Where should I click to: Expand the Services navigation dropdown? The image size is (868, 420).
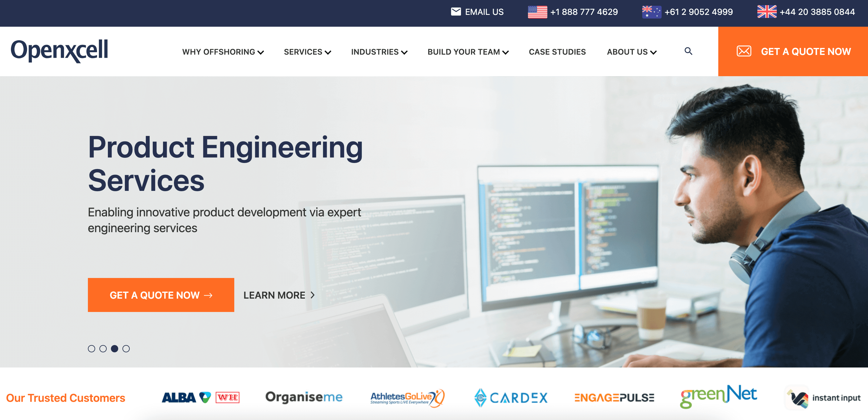point(307,51)
